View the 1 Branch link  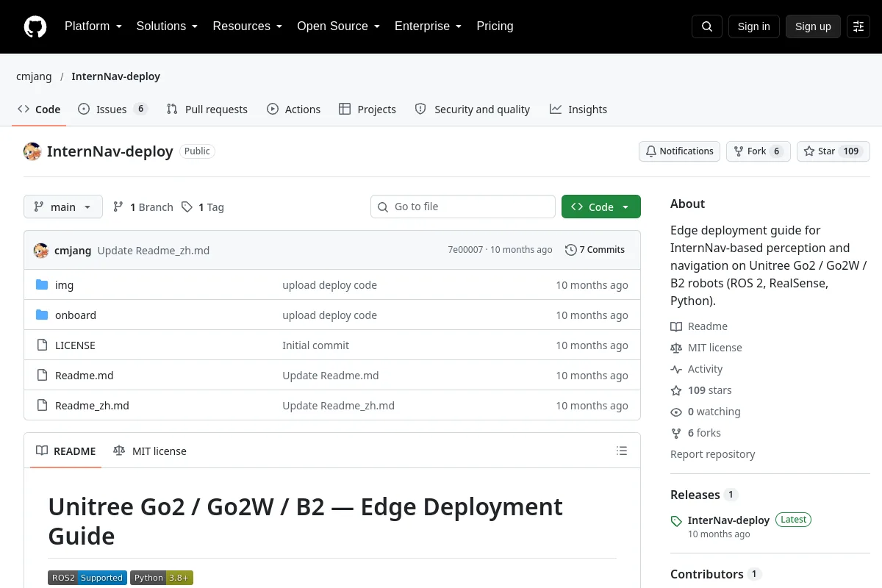click(x=143, y=207)
